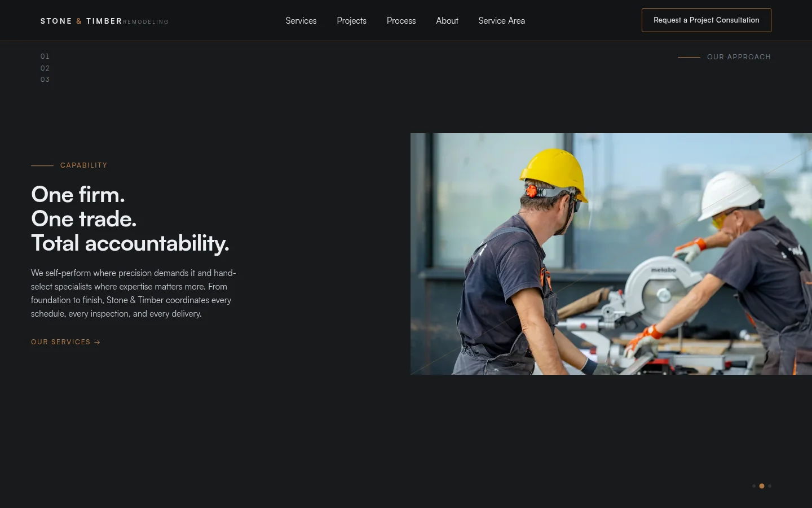Click the CAPABILITY section label
The height and width of the screenshot is (508, 812).
click(x=83, y=165)
